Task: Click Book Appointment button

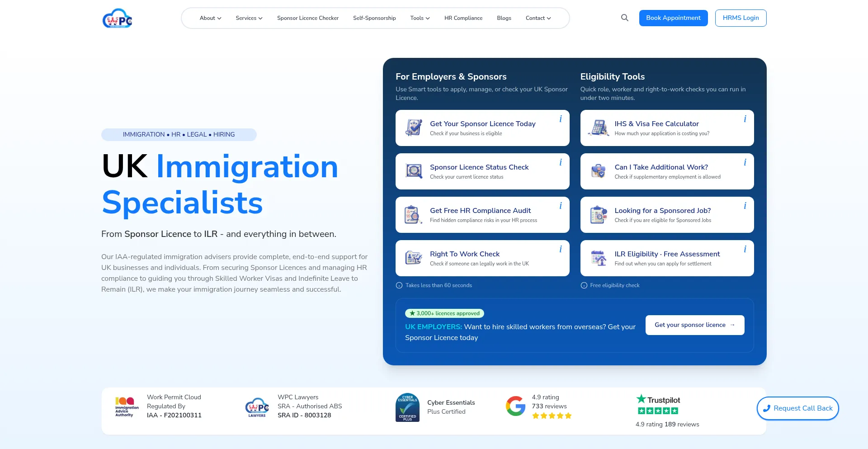Action: coord(674,18)
